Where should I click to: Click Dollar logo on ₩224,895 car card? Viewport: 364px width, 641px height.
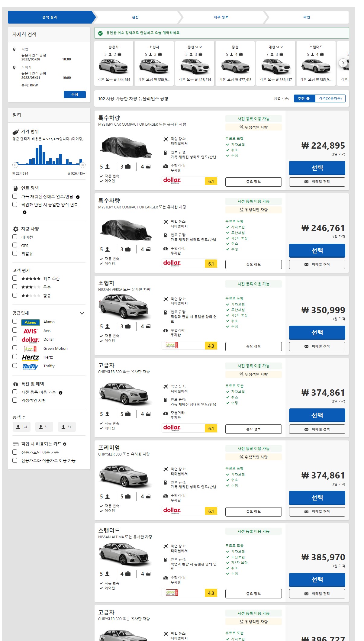[x=172, y=181]
